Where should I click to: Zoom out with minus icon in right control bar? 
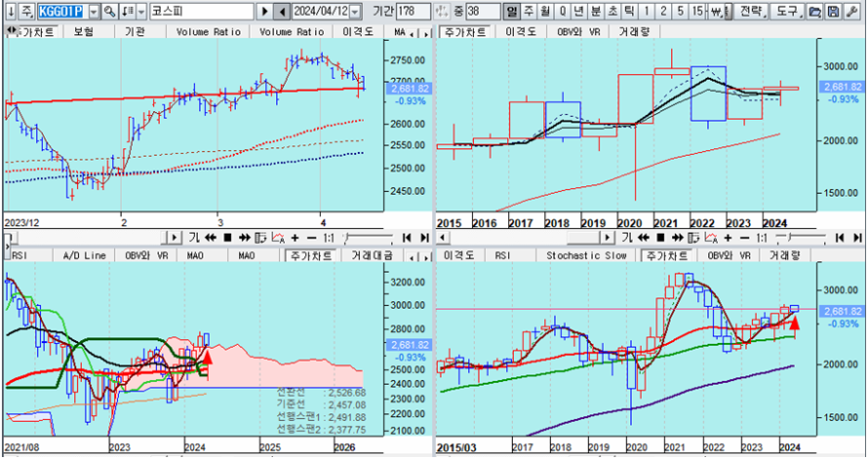pyautogui.click(x=744, y=238)
